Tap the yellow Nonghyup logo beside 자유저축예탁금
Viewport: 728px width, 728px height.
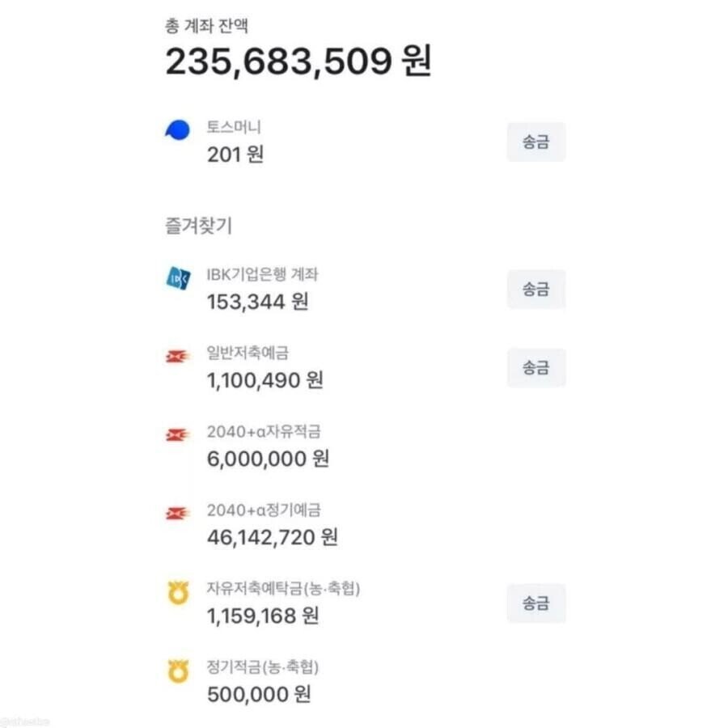tap(178, 592)
